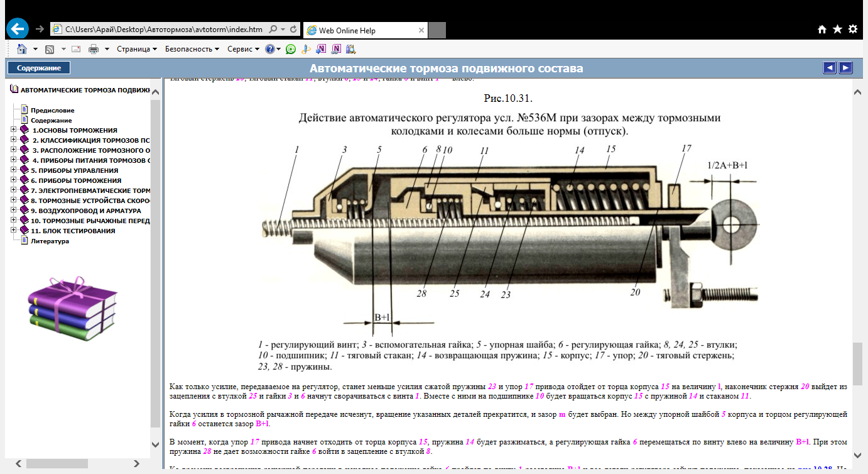
Task: Open the Home icon dropdown arrow
Action: click(x=35, y=49)
